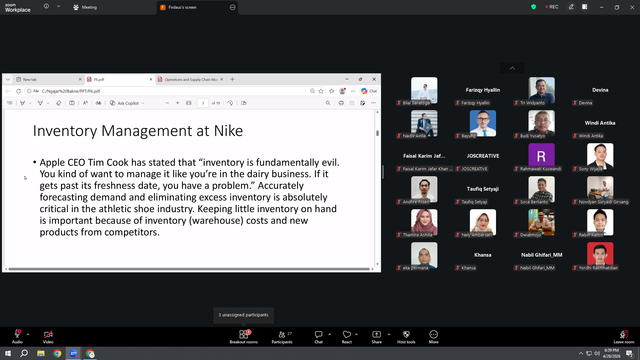Screen dimensions: 640x360
Task: Open the browser profile avatar
Action: pyautogui.click(x=342, y=91)
